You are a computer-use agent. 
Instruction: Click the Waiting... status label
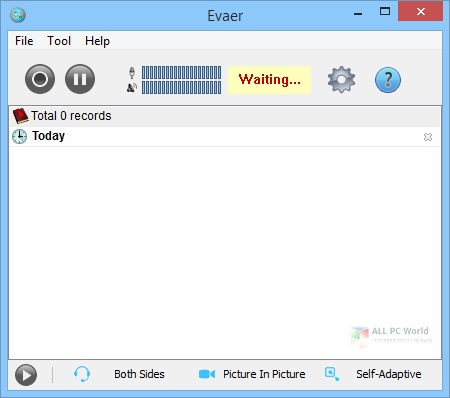coord(269,80)
